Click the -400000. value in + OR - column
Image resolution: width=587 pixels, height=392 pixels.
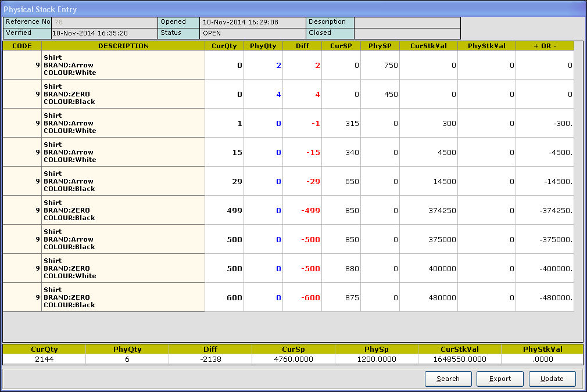[545, 268]
